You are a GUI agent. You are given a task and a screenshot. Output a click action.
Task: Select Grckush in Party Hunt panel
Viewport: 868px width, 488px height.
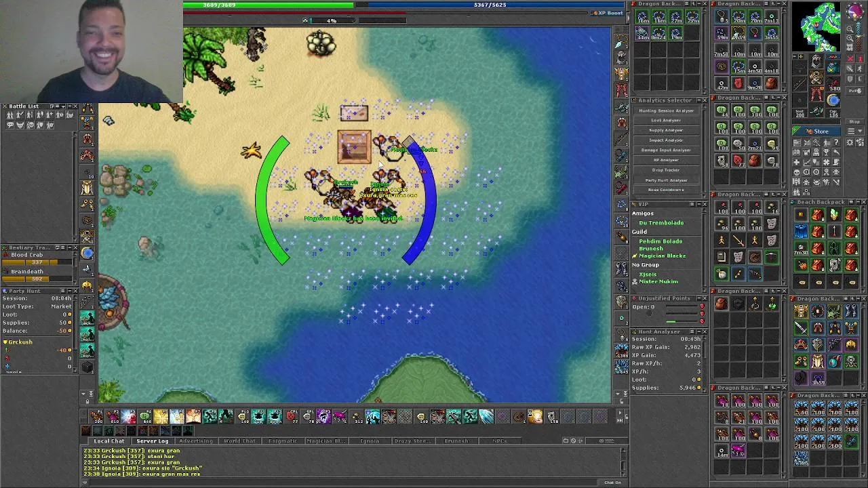20,342
